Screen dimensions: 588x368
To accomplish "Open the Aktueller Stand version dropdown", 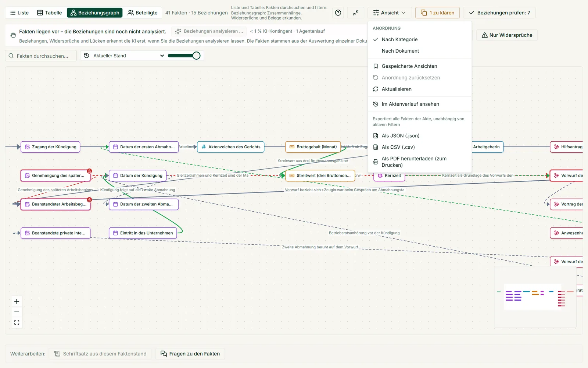I will pos(123,56).
